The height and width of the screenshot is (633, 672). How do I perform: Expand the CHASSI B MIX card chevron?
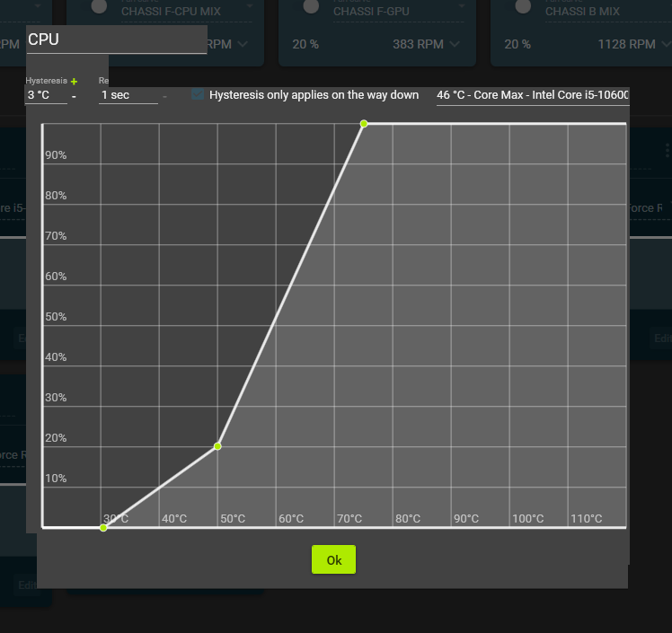click(x=667, y=44)
